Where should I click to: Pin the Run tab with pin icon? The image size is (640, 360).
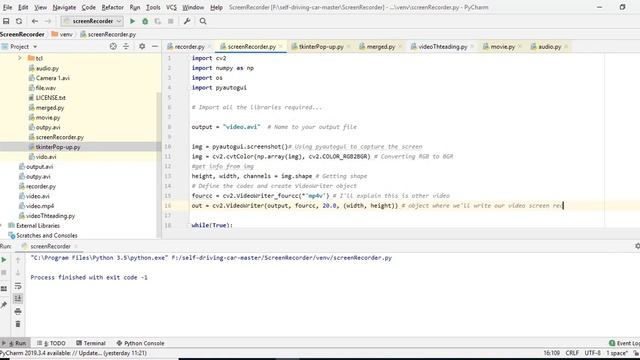click(x=4, y=305)
